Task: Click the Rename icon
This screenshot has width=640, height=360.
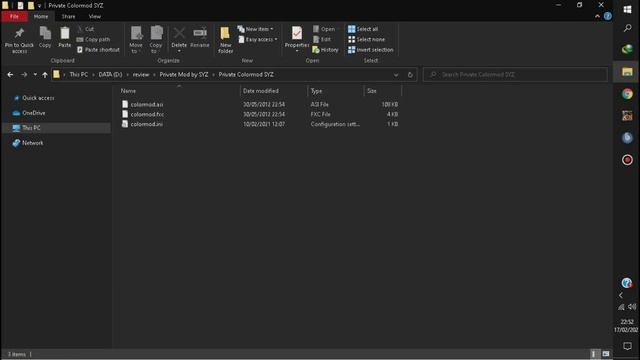Action: pyautogui.click(x=200, y=38)
